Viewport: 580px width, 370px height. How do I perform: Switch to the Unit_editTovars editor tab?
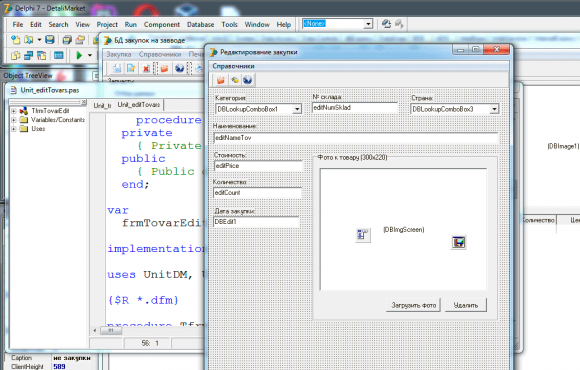[x=139, y=105]
